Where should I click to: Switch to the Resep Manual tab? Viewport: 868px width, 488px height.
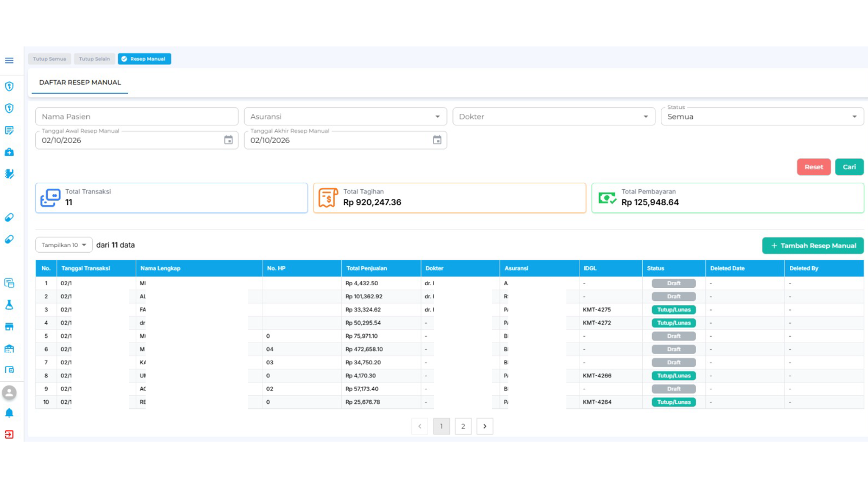point(144,59)
